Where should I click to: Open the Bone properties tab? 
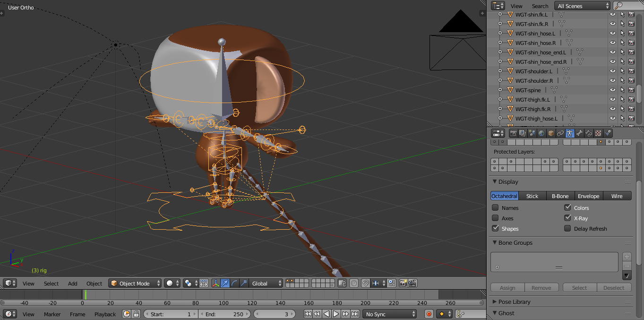pyautogui.click(x=579, y=133)
